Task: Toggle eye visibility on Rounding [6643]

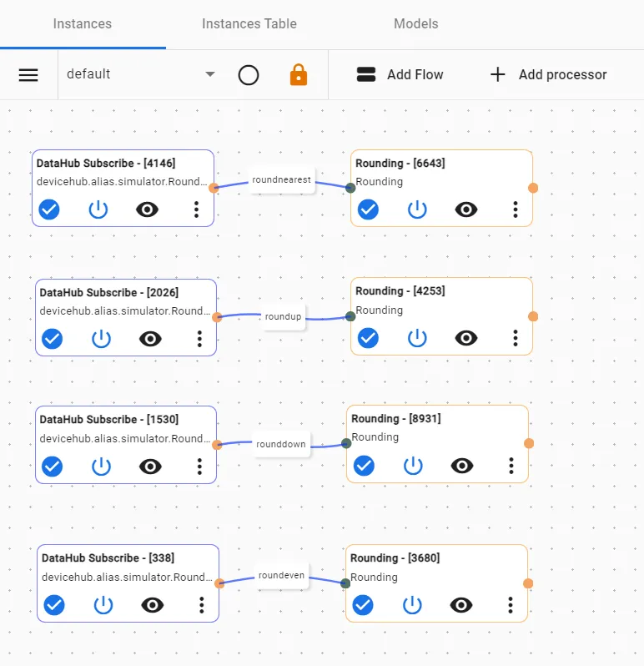Action: [x=466, y=209]
